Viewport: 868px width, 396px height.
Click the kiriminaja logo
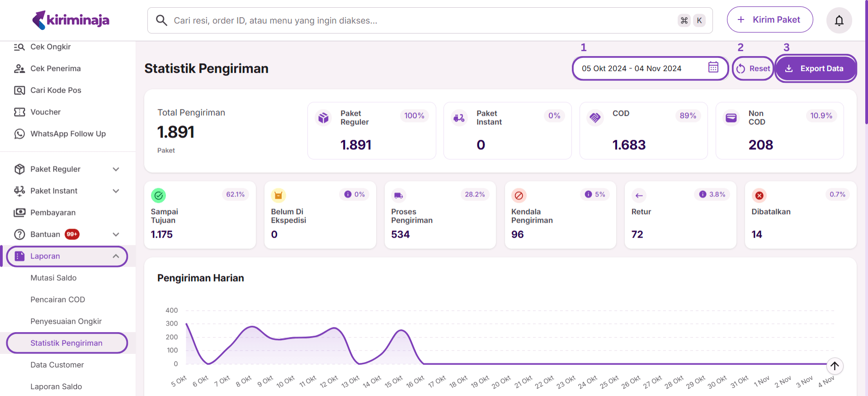click(71, 20)
